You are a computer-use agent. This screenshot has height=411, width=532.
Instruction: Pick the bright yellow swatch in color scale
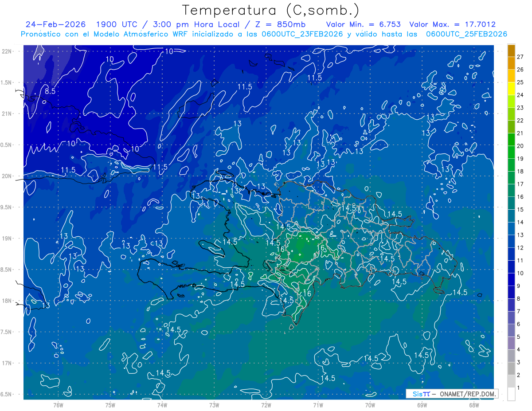pos(511,90)
